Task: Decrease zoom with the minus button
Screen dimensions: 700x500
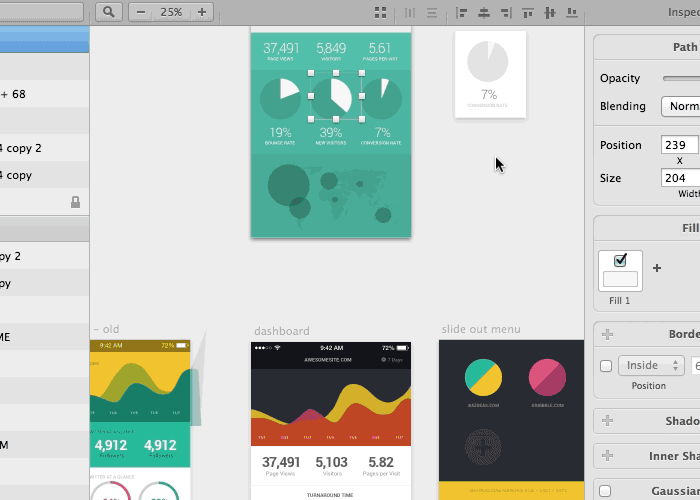Action: [141, 12]
